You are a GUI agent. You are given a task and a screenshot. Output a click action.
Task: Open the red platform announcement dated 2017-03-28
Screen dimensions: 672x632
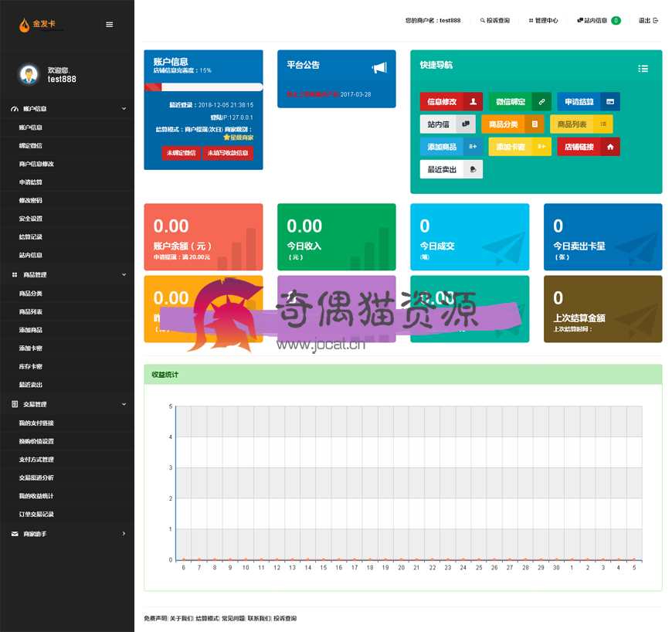[x=329, y=94]
